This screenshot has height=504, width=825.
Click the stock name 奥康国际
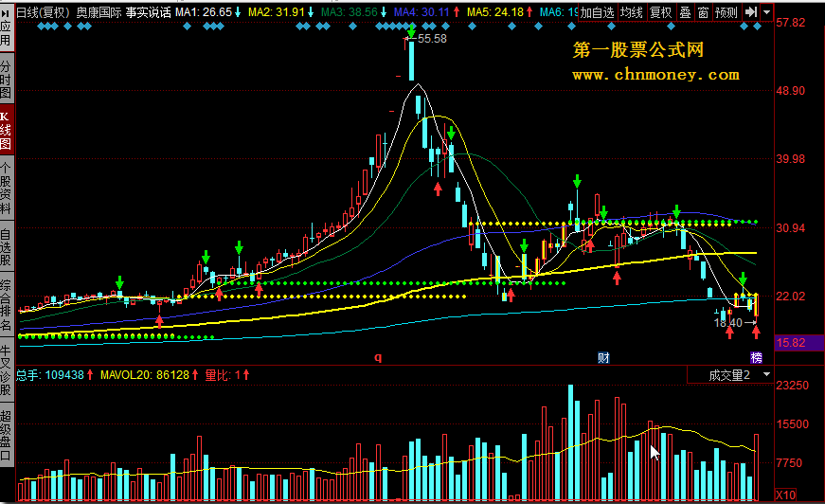click(x=99, y=12)
